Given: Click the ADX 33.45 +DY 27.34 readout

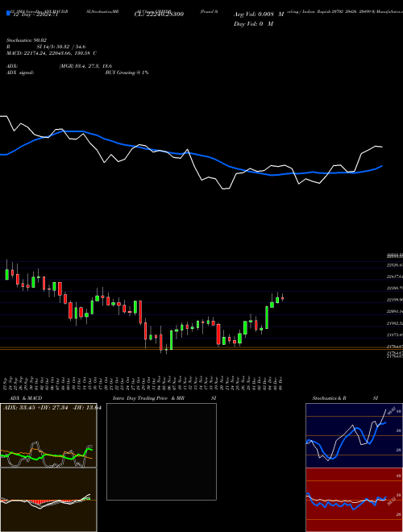Looking at the screenshot, I should pos(52,408).
